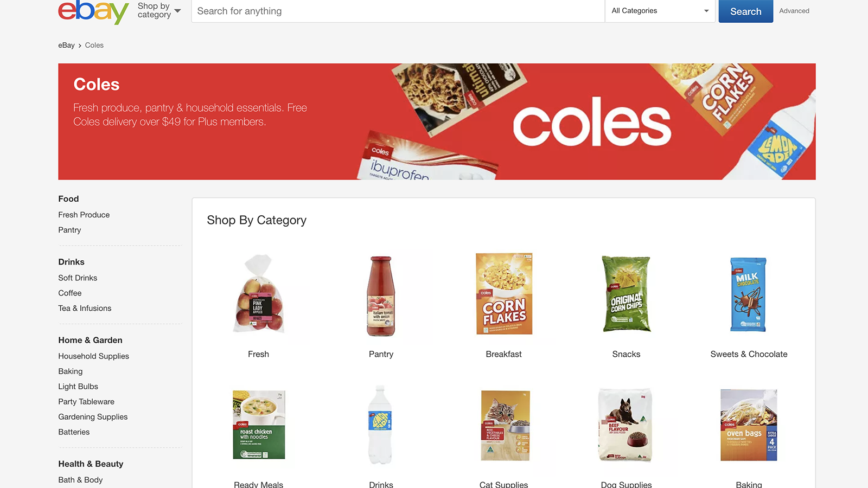Image resolution: width=868 pixels, height=488 pixels.
Task: Open the All Categories combo box
Action: point(660,11)
